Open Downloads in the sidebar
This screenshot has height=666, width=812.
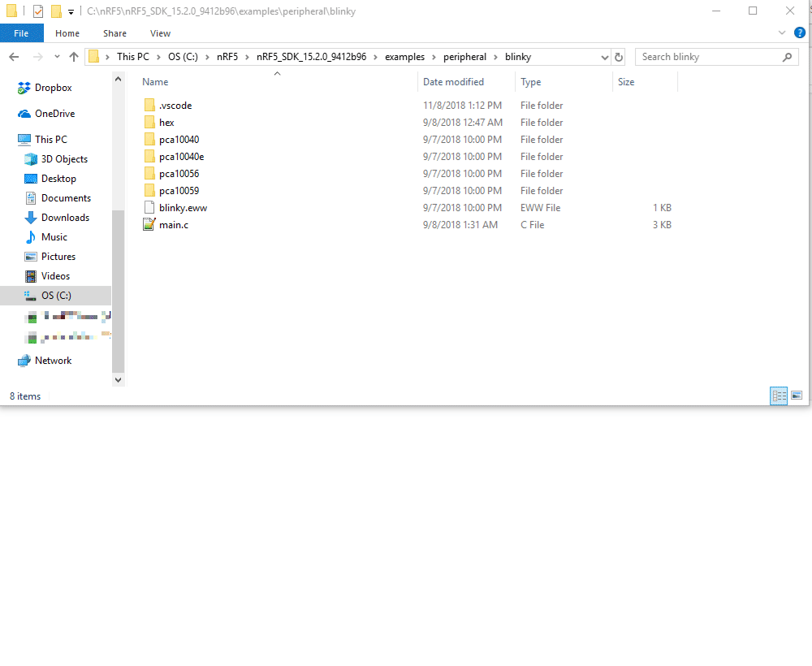click(57, 218)
